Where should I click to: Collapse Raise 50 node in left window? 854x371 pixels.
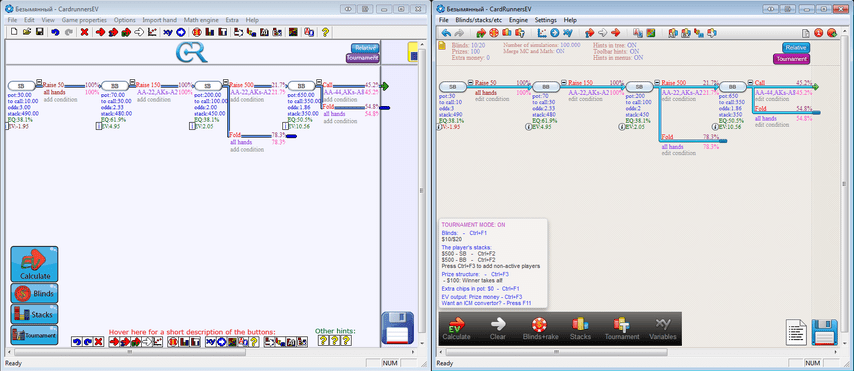[39, 83]
